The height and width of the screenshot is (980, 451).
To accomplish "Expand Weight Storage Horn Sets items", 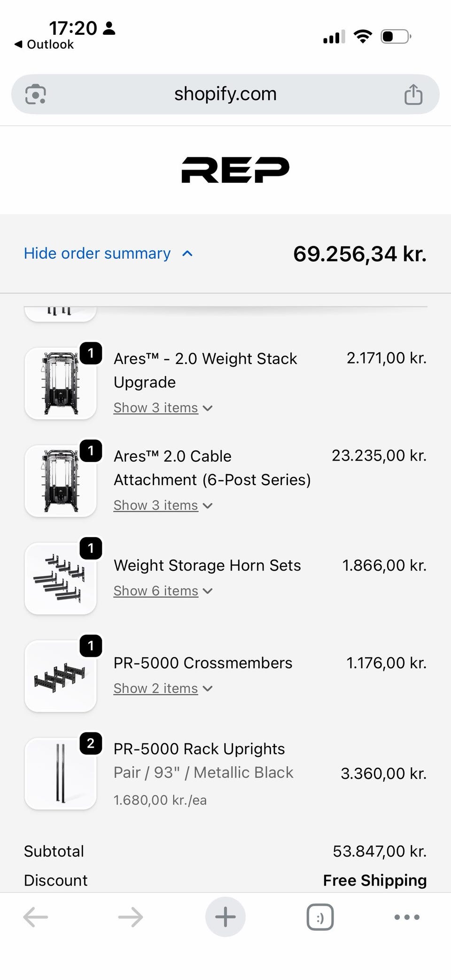I will (163, 591).
